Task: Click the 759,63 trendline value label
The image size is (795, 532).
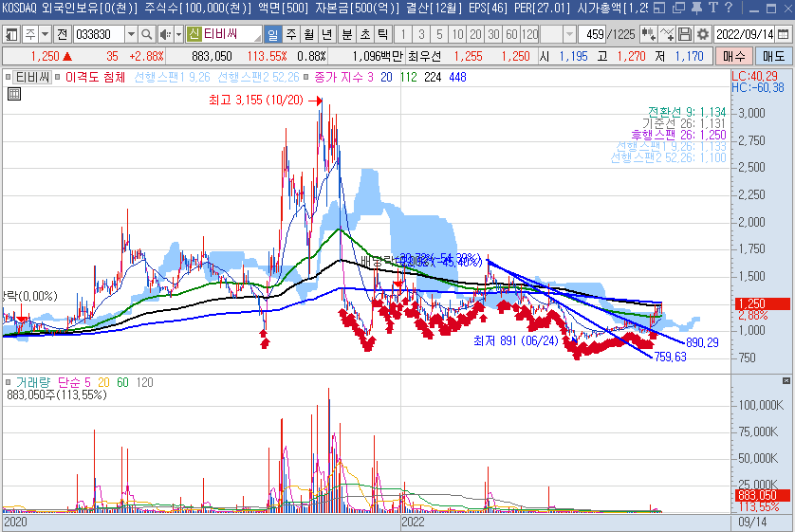Action: [x=671, y=358]
